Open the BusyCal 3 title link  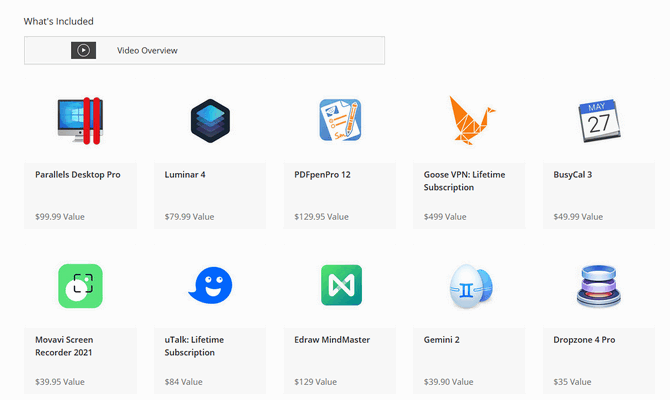[x=573, y=174]
